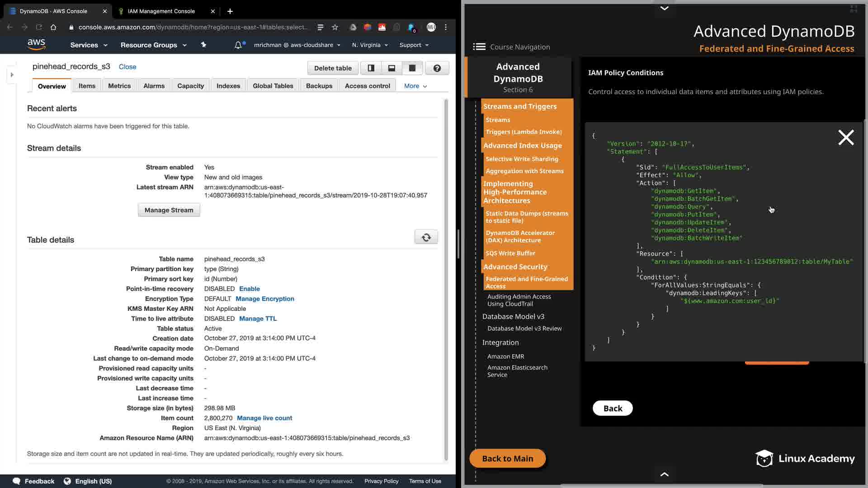Click the AWS logo home icon
The height and width of the screenshot is (488, 868).
click(36, 44)
